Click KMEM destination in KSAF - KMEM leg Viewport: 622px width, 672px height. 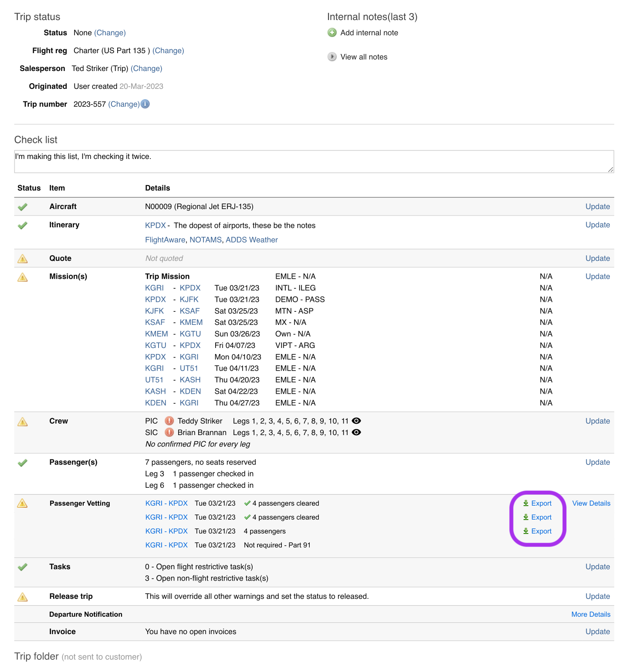pos(191,322)
